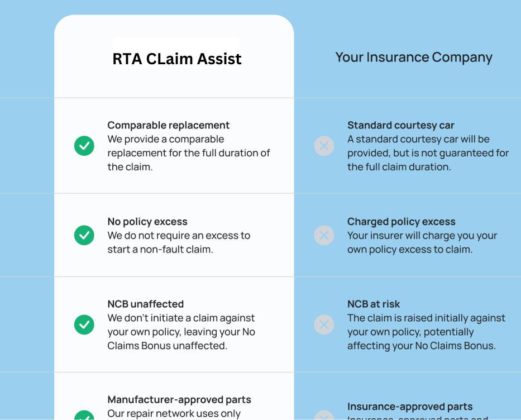Click green checkmark beside No policy excess
Screen dimensions: 521x420
[x=84, y=235]
